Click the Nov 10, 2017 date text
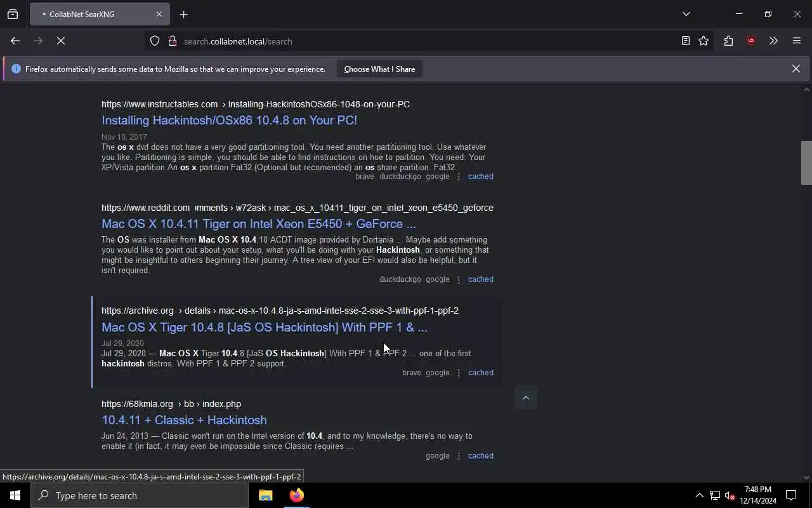Screen dimensions: 812x508 124,137
